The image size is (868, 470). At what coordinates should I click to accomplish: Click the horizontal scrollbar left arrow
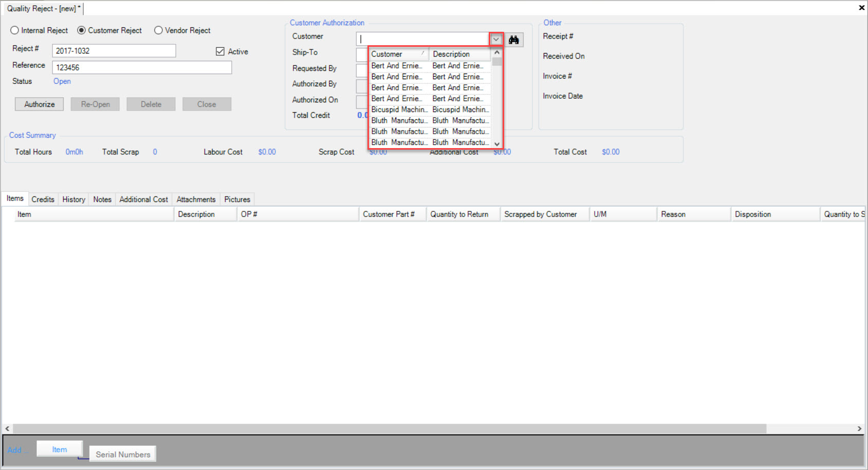[7, 428]
